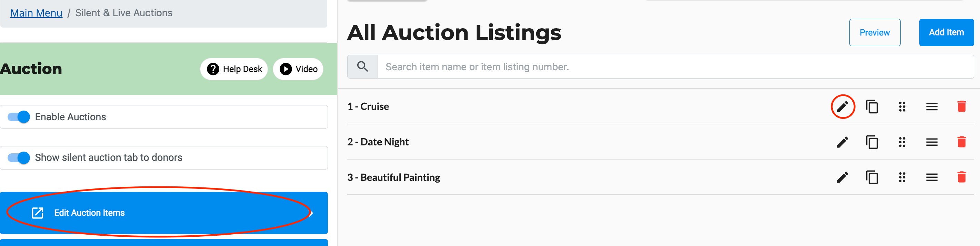Delete the Date Night item
The image size is (980, 246).
coord(961,142)
